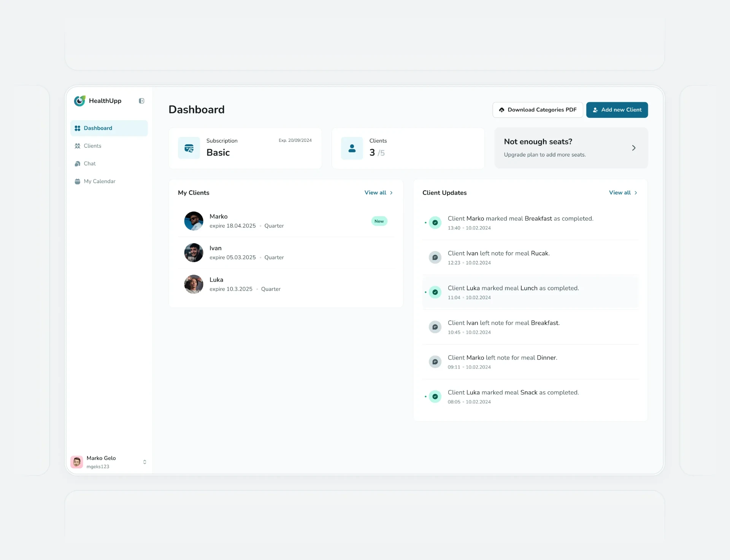Click 'expire 18.04.2025' under Marko
730x560 pixels.
click(233, 226)
